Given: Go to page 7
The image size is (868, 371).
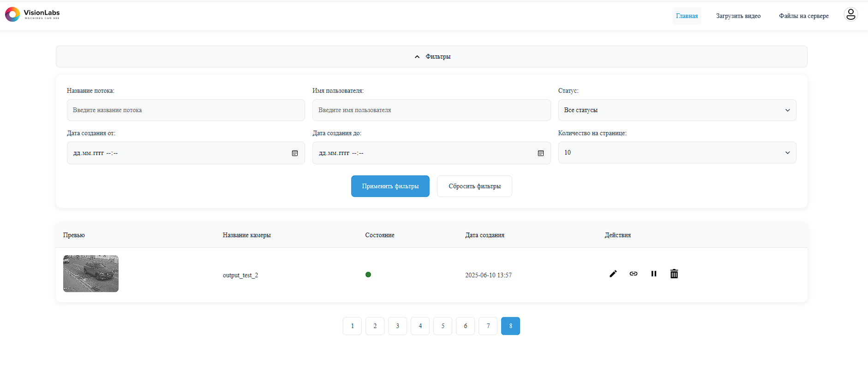Looking at the screenshot, I should (488, 326).
